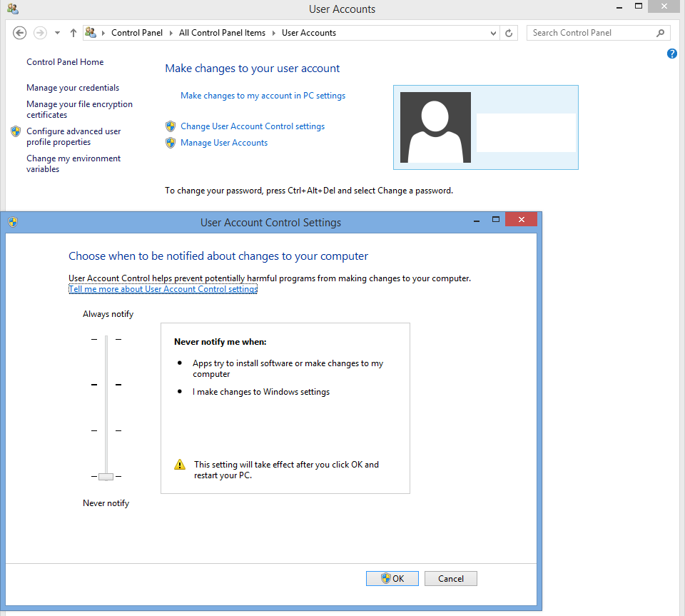
Task: Click the 'Never notify me when:' heading
Action: click(x=220, y=342)
